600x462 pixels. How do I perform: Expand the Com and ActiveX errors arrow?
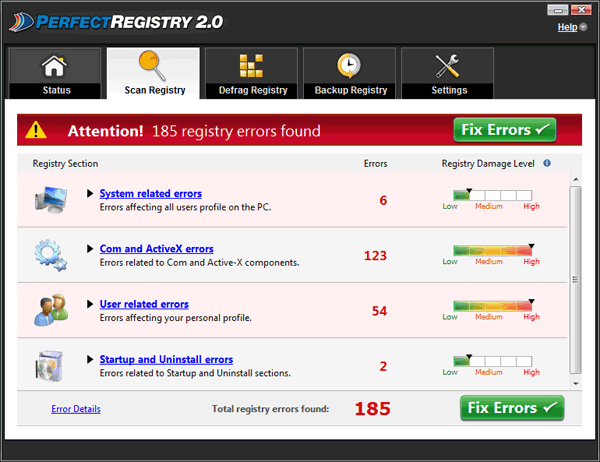click(90, 249)
